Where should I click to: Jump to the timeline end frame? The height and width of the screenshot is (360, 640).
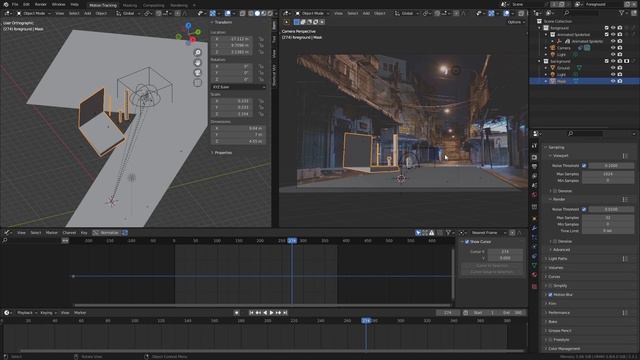click(285, 313)
